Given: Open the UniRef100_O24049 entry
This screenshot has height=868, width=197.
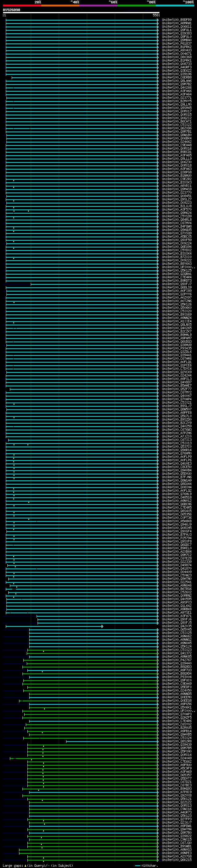Looking at the screenshot, I should point(177,758).
